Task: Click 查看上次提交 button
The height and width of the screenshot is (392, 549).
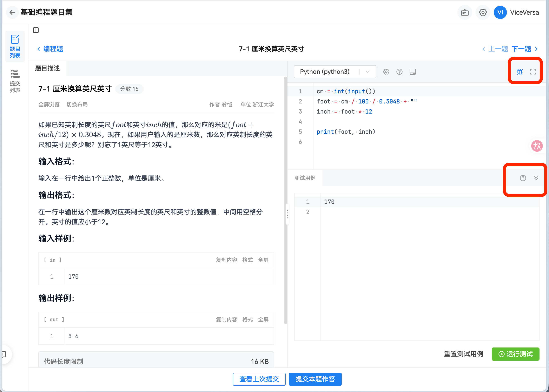Action: 259,379
